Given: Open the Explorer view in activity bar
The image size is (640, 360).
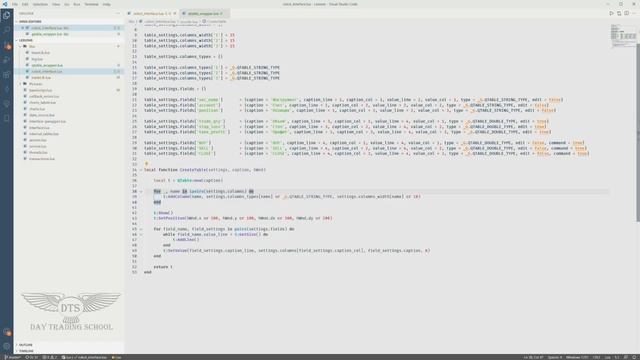Looking at the screenshot, I should click(x=7, y=16).
